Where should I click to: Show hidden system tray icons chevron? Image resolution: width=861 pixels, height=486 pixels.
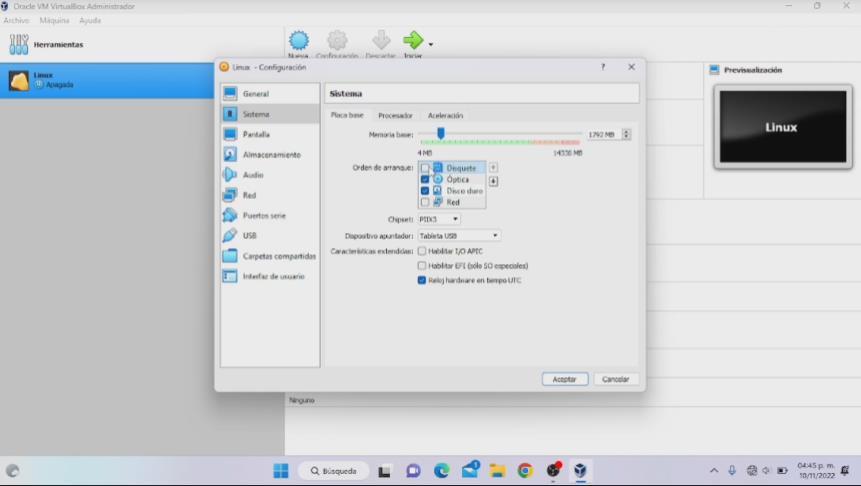click(714, 471)
